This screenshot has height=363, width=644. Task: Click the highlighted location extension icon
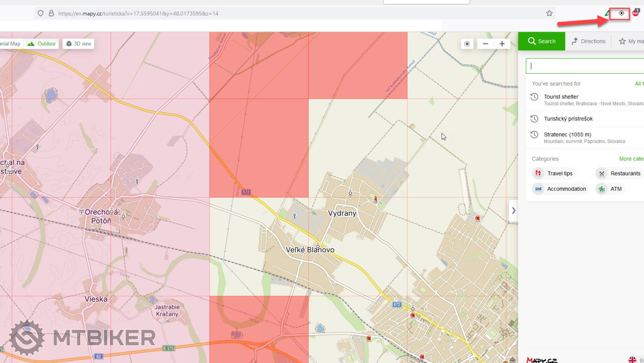coord(621,13)
